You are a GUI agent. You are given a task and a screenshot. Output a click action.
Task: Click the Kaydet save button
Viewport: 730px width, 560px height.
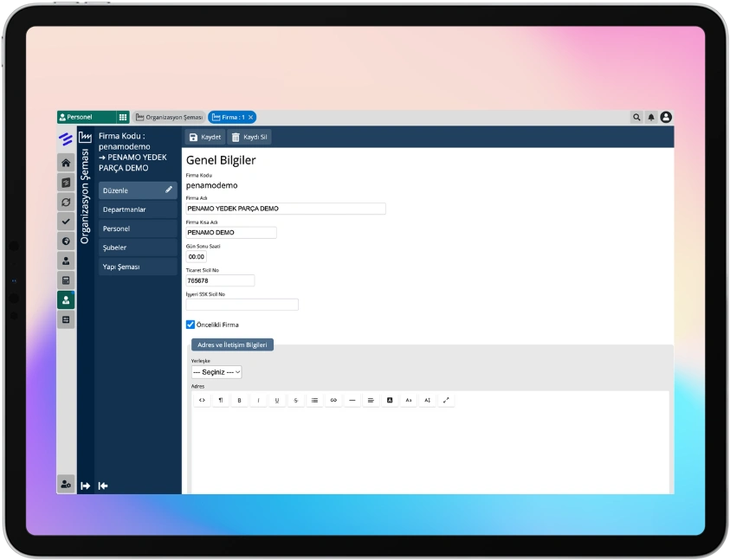[205, 137]
